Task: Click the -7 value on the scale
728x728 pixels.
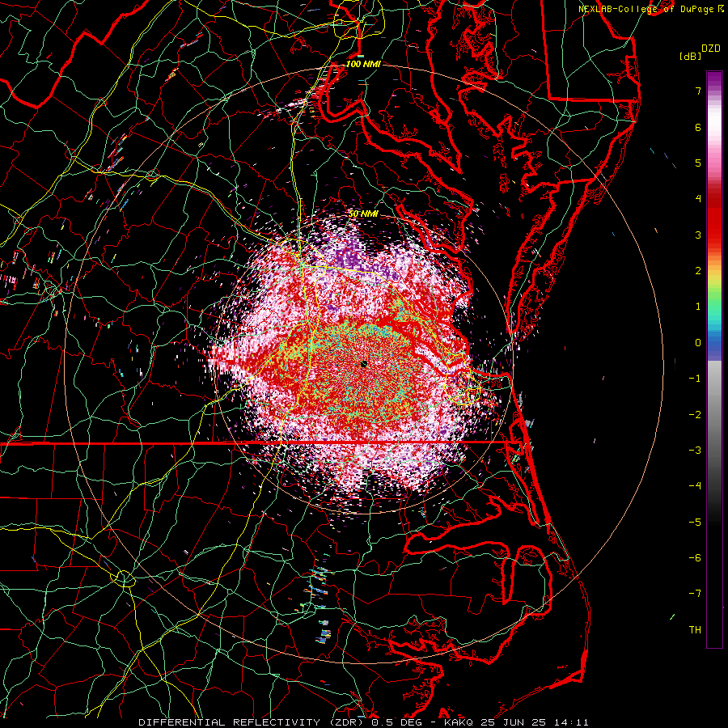Action: pos(695,594)
